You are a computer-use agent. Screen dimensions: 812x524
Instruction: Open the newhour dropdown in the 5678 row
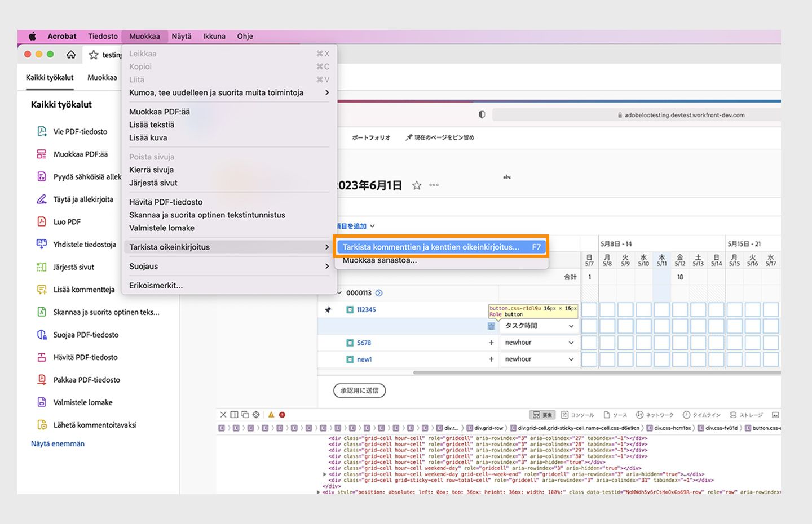coord(539,343)
